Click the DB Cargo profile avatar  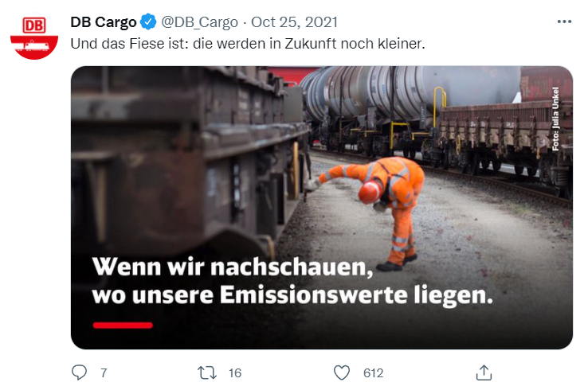tap(34, 37)
